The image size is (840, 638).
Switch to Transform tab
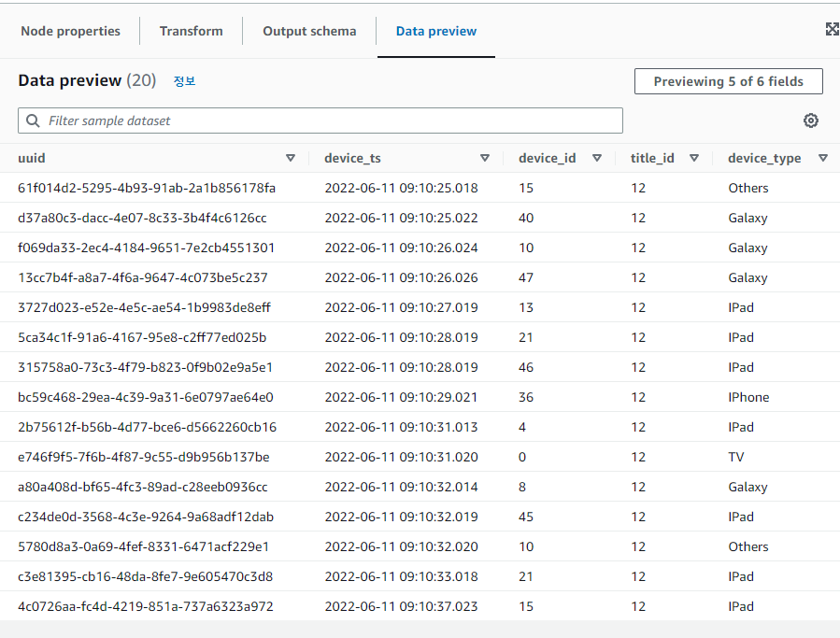click(x=192, y=31)
